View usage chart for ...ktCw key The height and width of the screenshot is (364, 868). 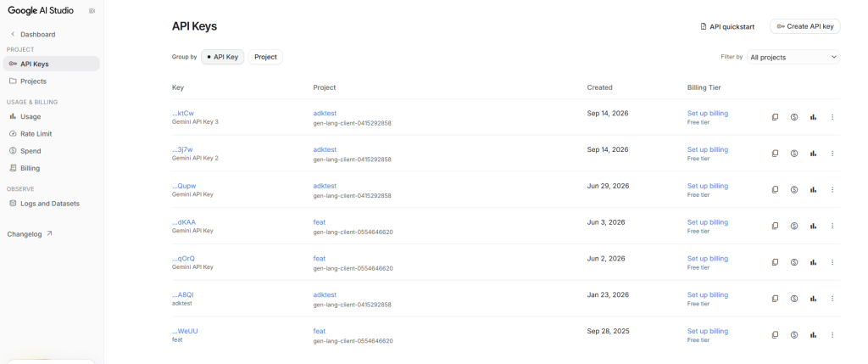813,117
